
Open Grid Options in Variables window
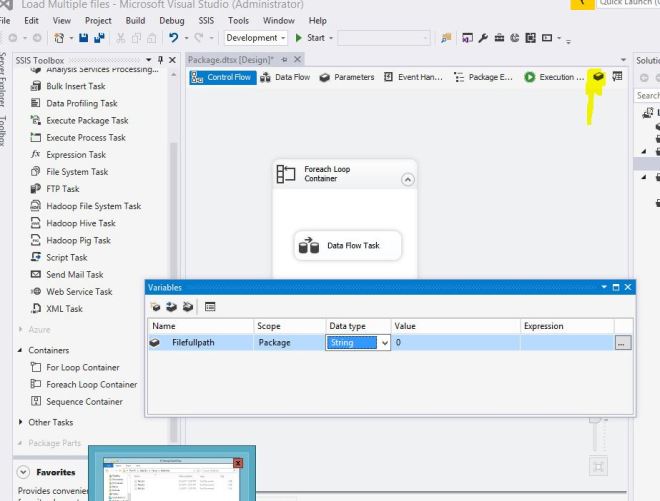(210, 306)
